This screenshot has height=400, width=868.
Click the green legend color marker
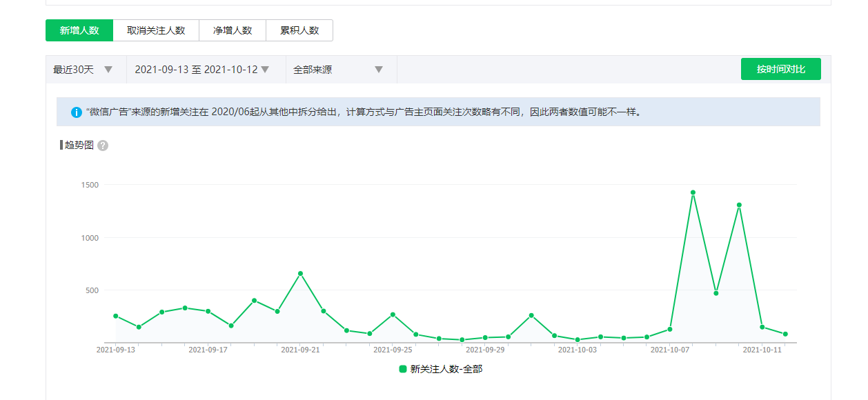coord(403,369)
